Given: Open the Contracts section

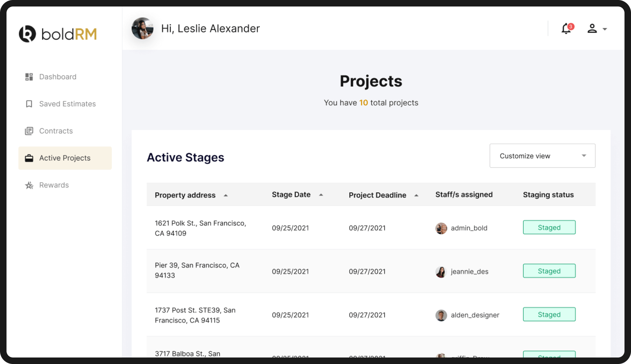Looking at the screenshot, I should tap(65, 131).
